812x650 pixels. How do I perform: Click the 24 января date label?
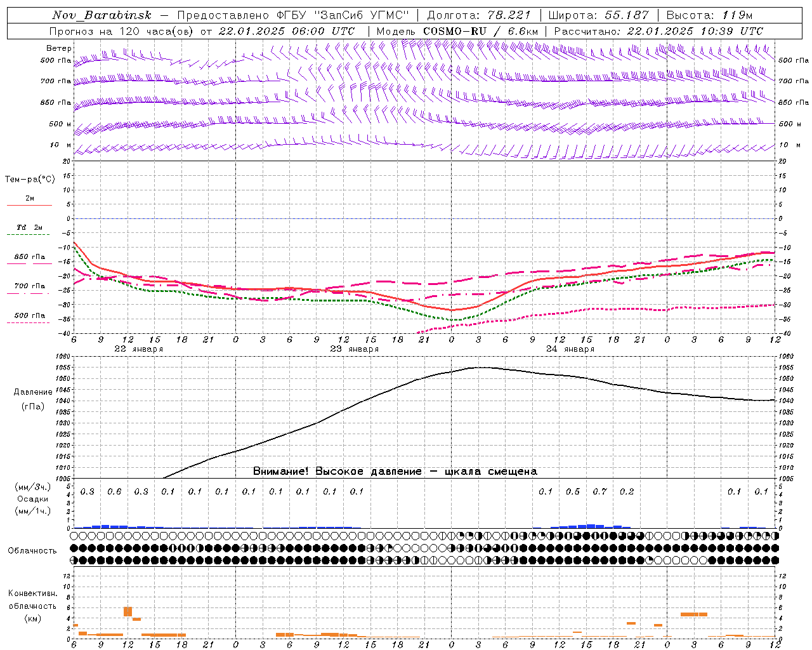point(570,349)
